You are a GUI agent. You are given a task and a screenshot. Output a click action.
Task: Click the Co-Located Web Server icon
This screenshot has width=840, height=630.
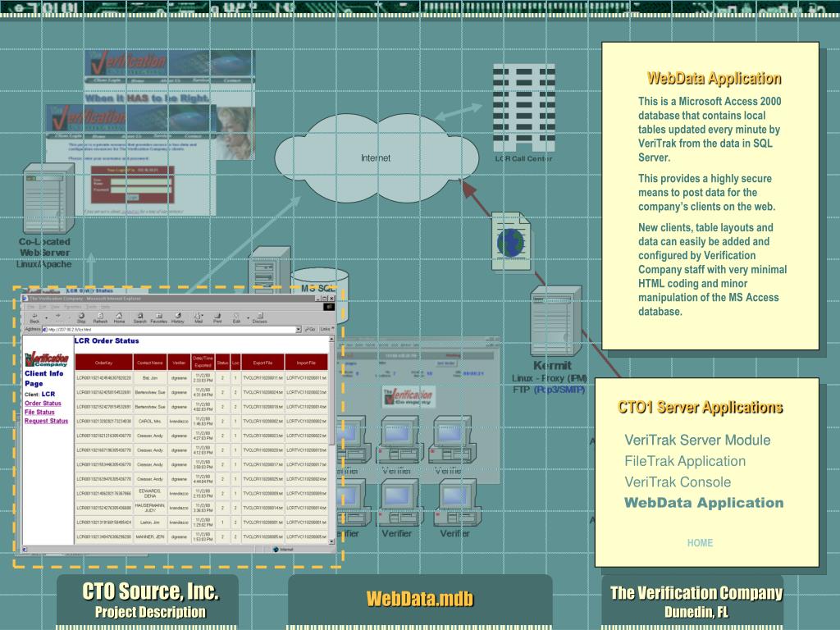pyautogui.click(x=48, y=199)
